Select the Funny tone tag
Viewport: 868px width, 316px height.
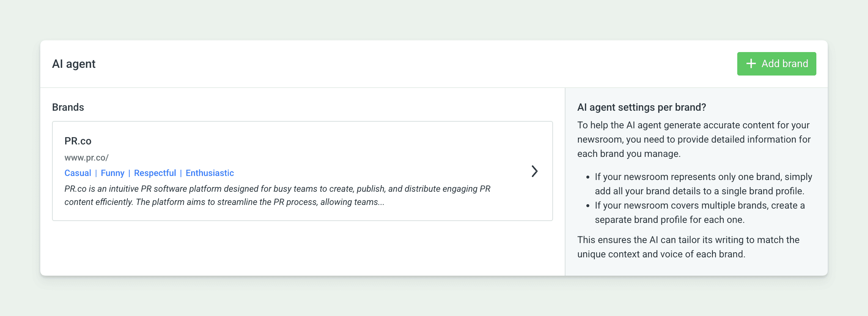click(112, 173)
